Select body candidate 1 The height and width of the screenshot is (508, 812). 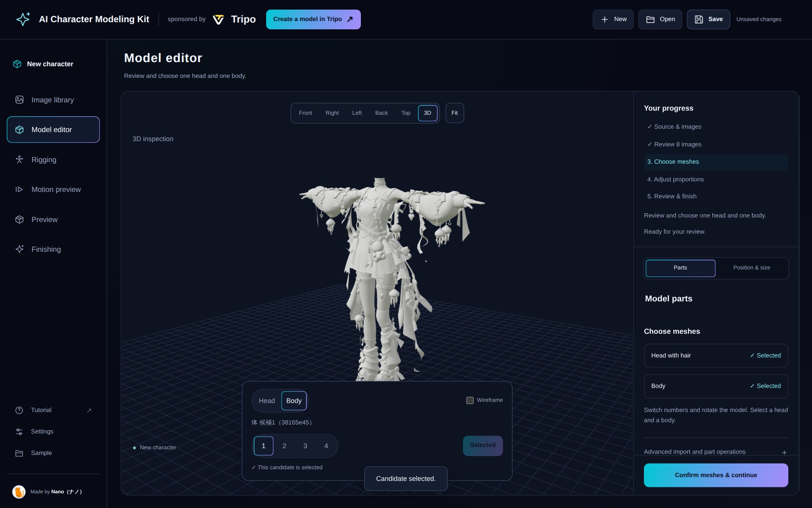[x=264, y=446]
